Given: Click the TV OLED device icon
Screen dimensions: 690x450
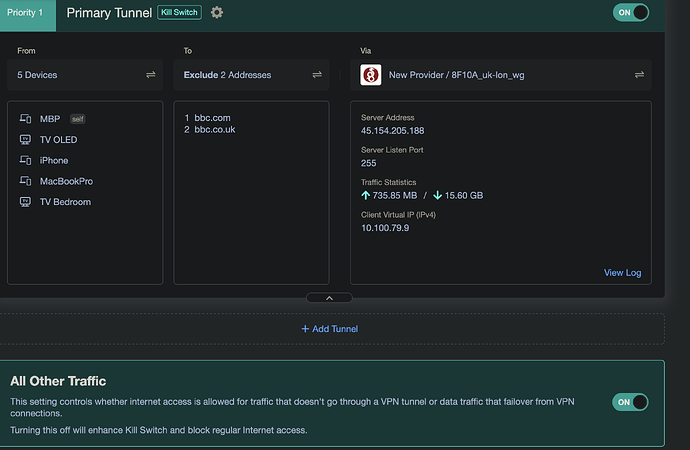Looking at the screenshot, I should click(x=25, y=139).
